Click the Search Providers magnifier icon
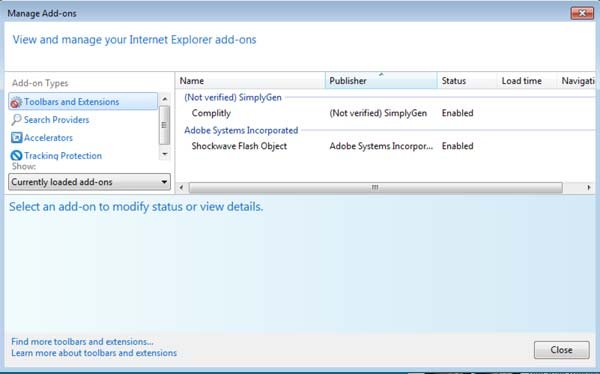 [x=16, y=120]
